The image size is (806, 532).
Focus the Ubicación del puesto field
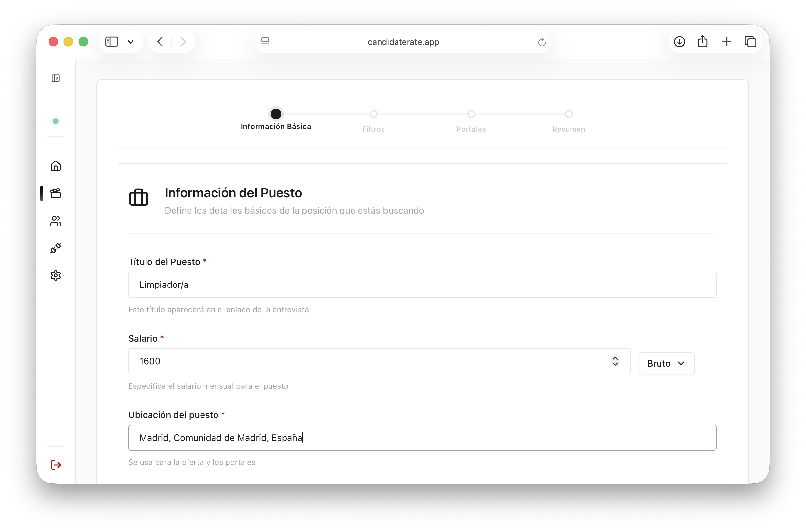click(x=422, y=438)
